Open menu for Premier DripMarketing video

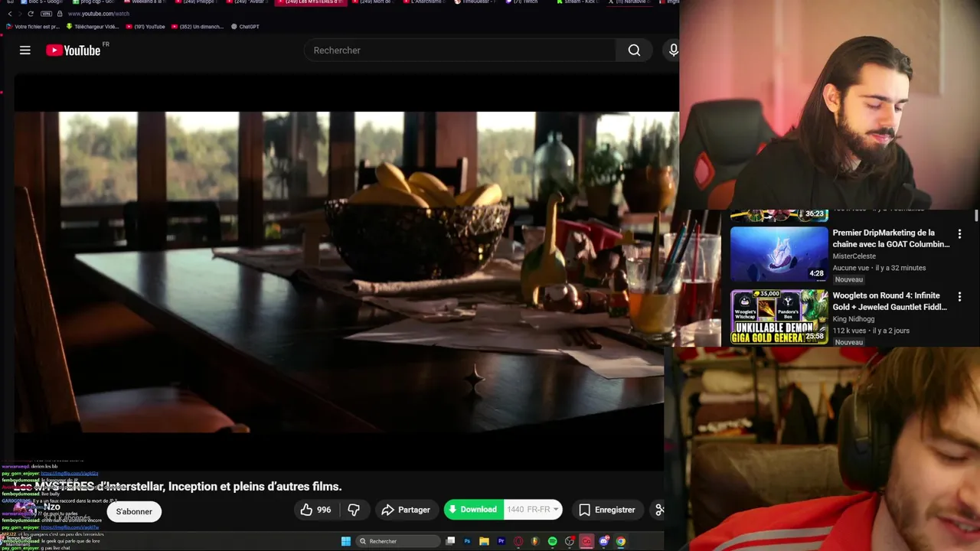click(959, 234)
